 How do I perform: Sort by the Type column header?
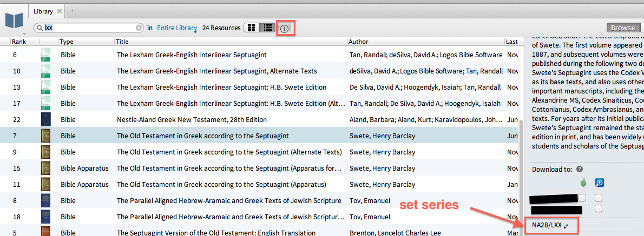click(x=67, y=42)
